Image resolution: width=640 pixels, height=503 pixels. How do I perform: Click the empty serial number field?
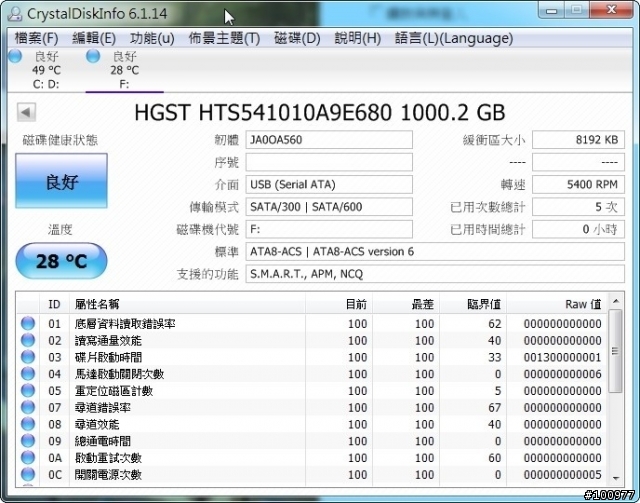(x=329, y=162)
